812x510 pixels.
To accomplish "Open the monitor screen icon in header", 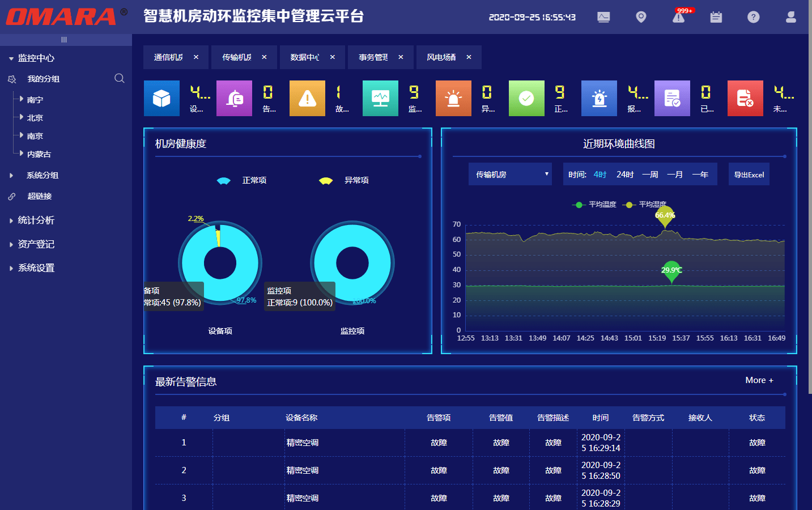I will pyautogui.click(x=603, y=17).
